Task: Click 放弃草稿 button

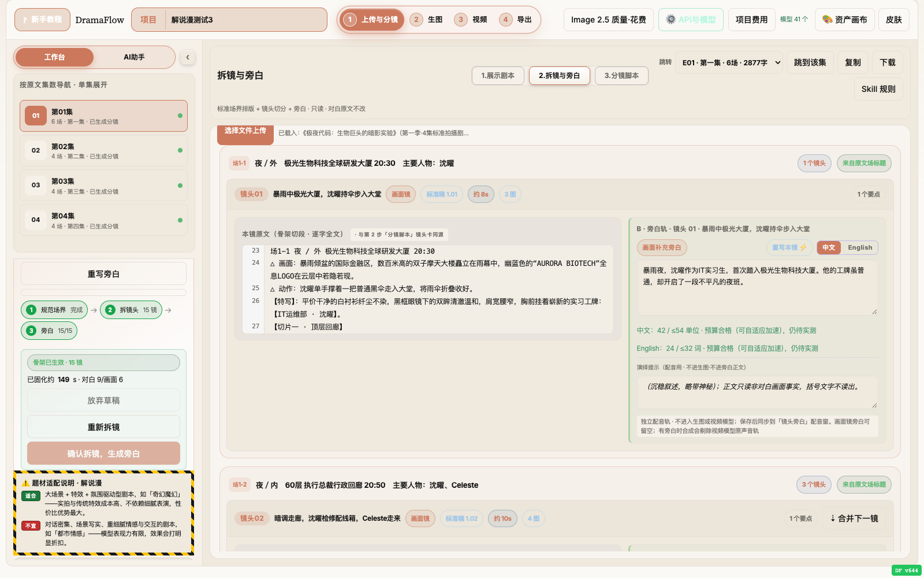Action: [103, 401]
